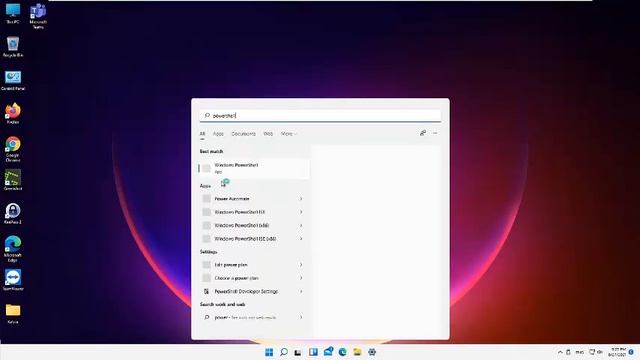The width and height of the screenshot is (640, 360).
Task: Open the yellow folder on the desktop
Action: [13, 313]
